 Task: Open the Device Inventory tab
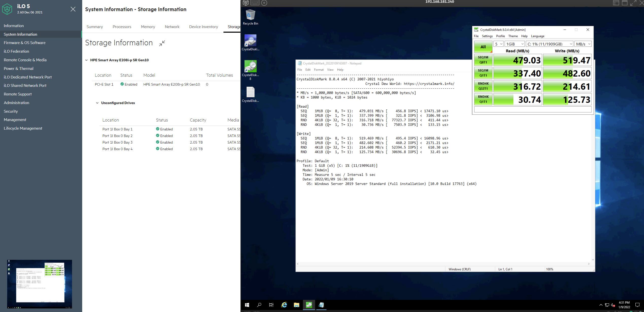tap(203, 27)
